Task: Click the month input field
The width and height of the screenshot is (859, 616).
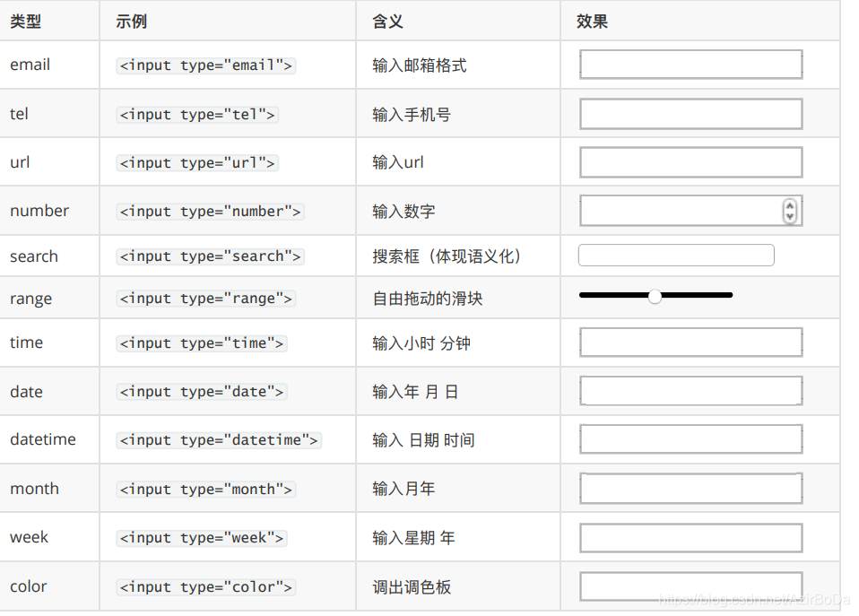Action: pos(690,489)
